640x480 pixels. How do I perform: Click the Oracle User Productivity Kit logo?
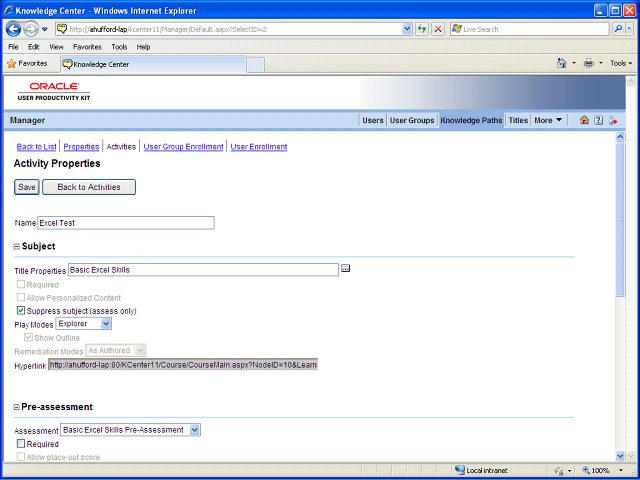[x=54, y=91]
